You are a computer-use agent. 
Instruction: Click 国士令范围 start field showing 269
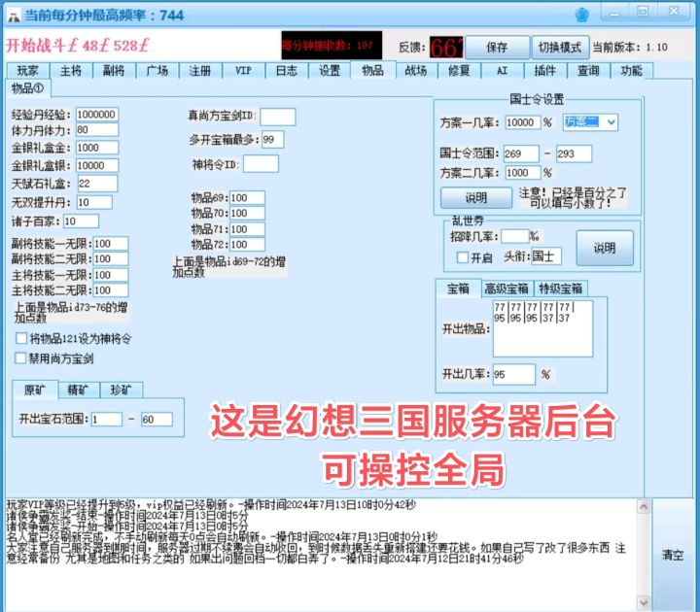[521, 153]
